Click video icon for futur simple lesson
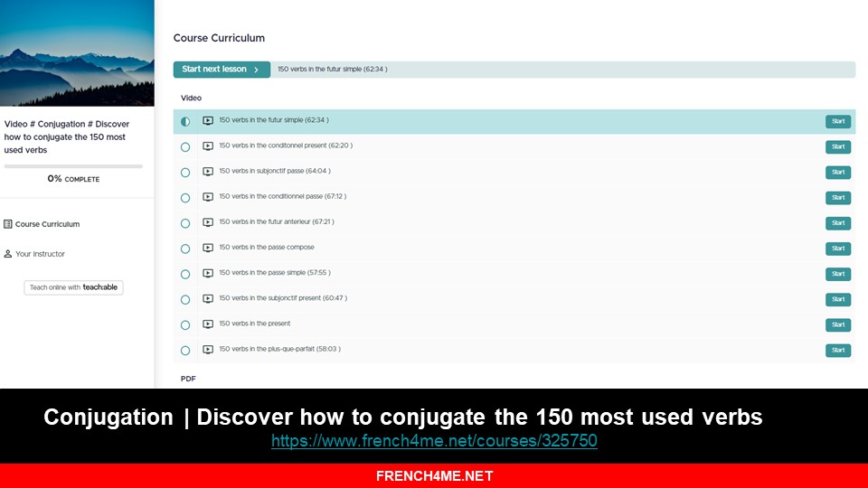The width and height of the screenshot is (868, 488). tap(208, 120)
